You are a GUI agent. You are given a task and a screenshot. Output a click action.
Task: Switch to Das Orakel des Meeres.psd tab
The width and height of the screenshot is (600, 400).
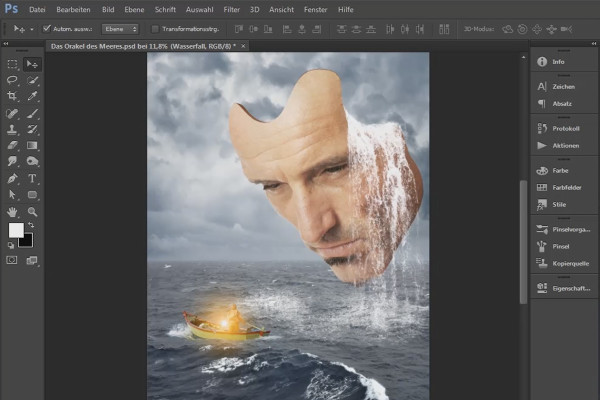pyautogui.click(x=143, y=46)
